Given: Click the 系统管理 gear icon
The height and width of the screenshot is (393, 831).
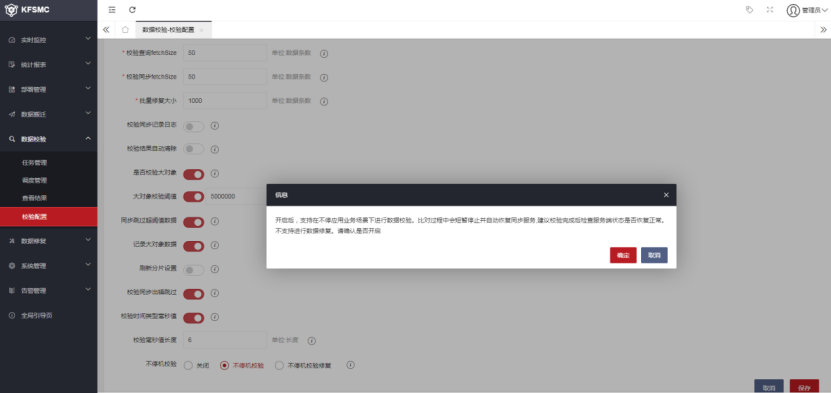Looking at the screenshot, I should tap(12, 266).
